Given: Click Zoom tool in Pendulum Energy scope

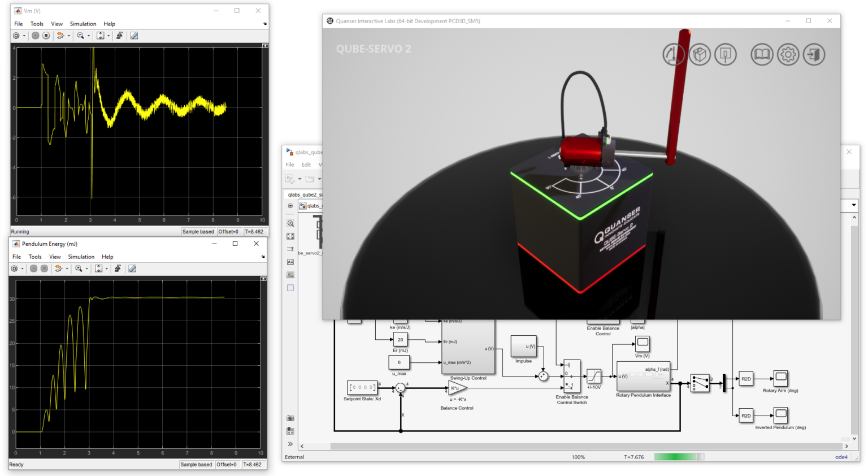Looking at the screenshot, I should tap(79, 269).
